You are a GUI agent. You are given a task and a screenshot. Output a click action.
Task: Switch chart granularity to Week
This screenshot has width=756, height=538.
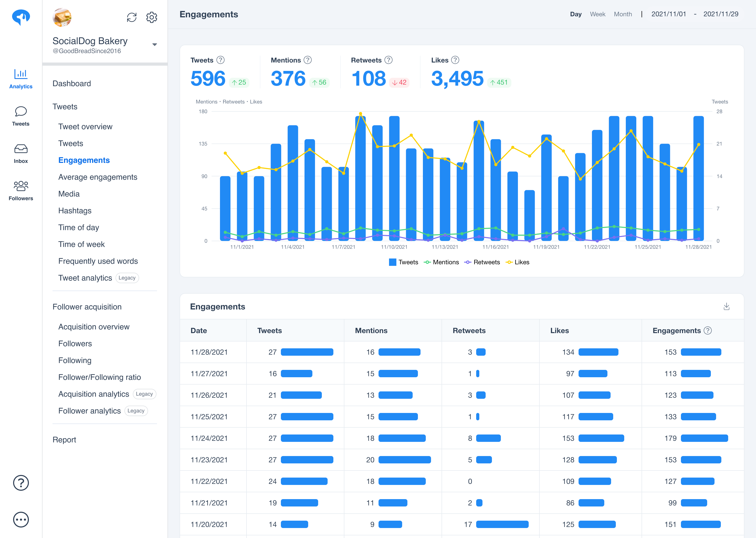597,14
